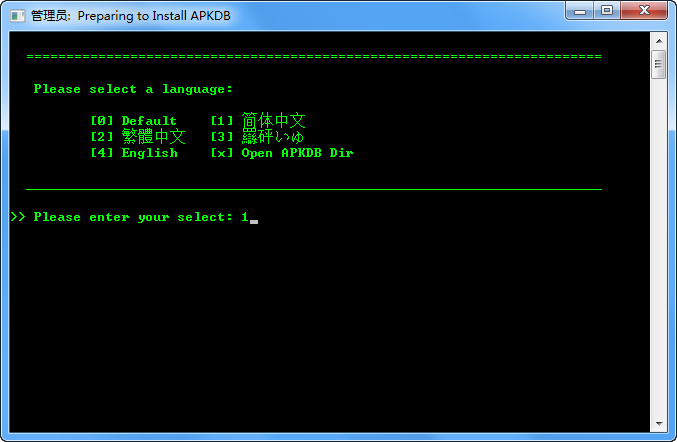This screenshot has width=677, height=442.
Task: Minimize the APKDB installer window
Action: tap(579, 11)
